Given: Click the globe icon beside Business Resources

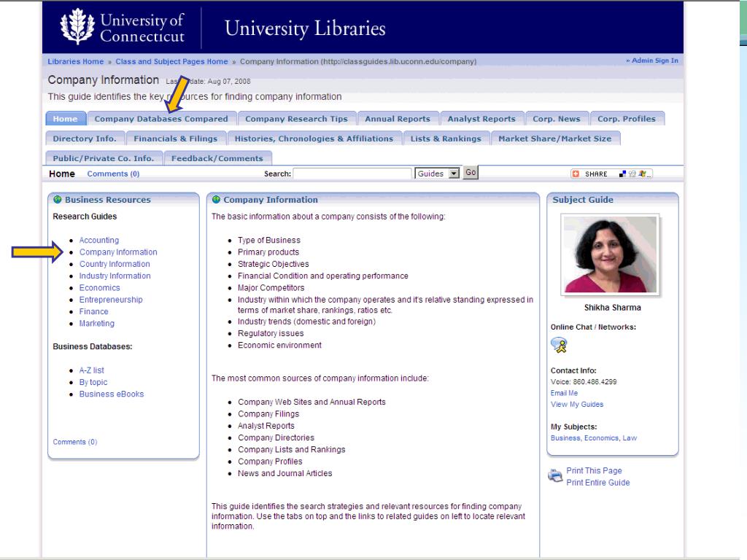Looking at the screenshot, I should click(x=58, y=200).
